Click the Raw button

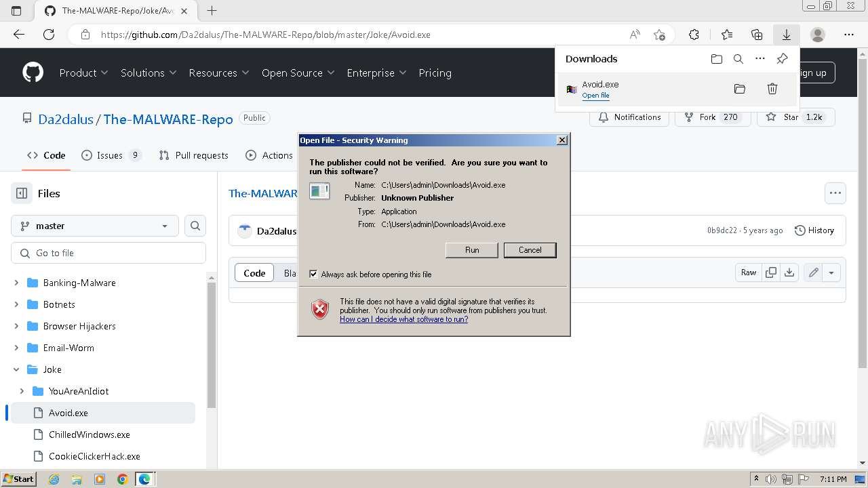coord(749,272)
